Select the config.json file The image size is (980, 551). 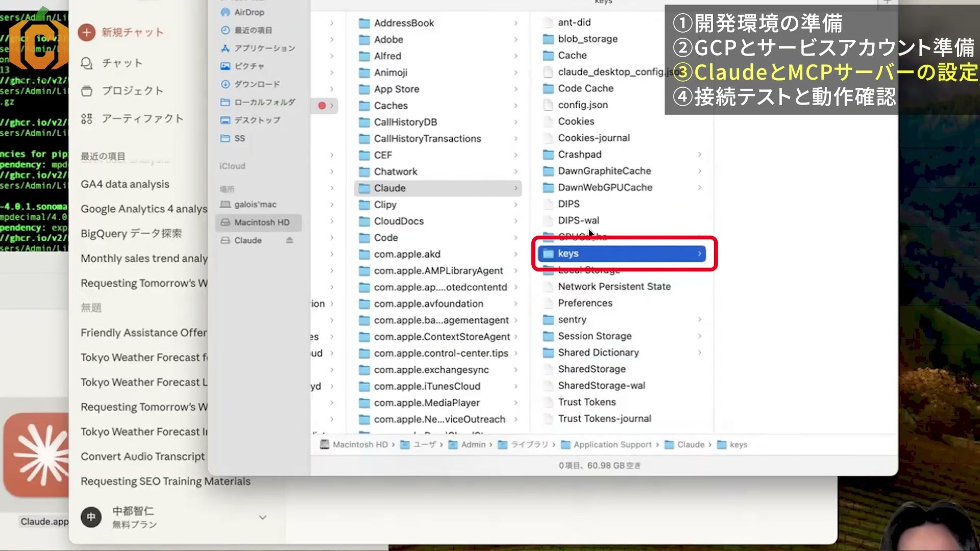583,105
